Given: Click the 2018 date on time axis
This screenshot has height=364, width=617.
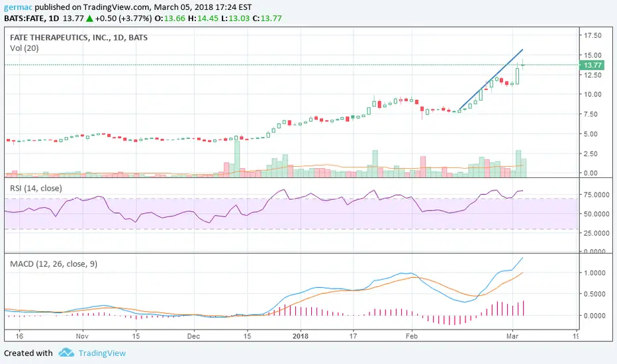Looking at the screenshot, I should coord(301,336).
